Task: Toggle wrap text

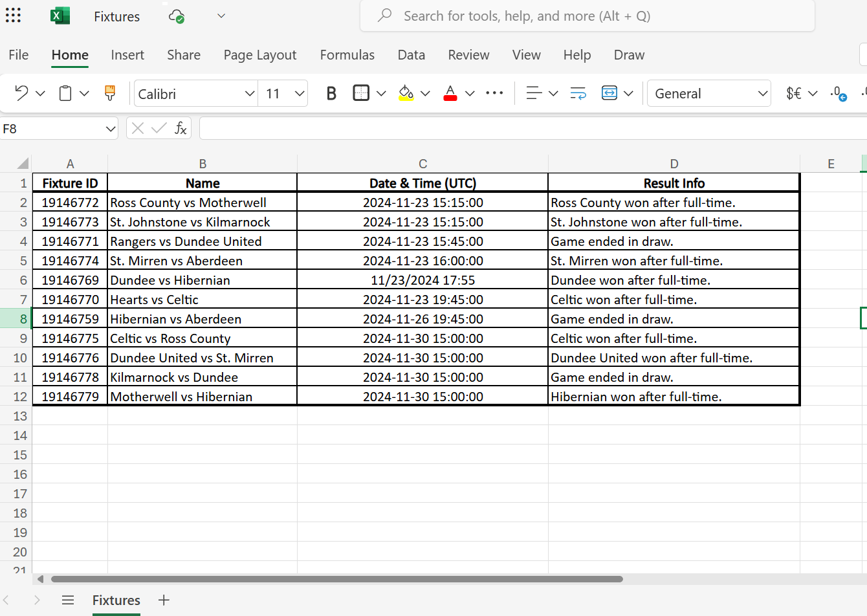Action: coord(578,93)
